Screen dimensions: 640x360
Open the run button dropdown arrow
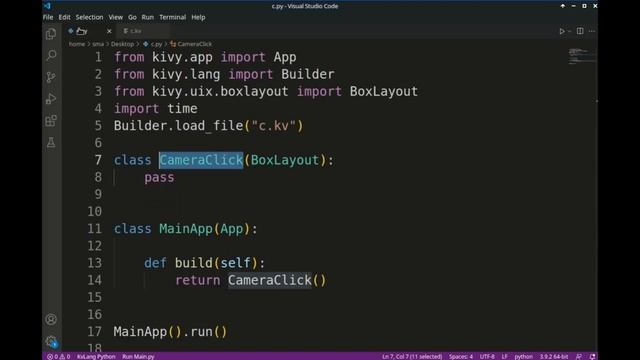coord(570,31)
